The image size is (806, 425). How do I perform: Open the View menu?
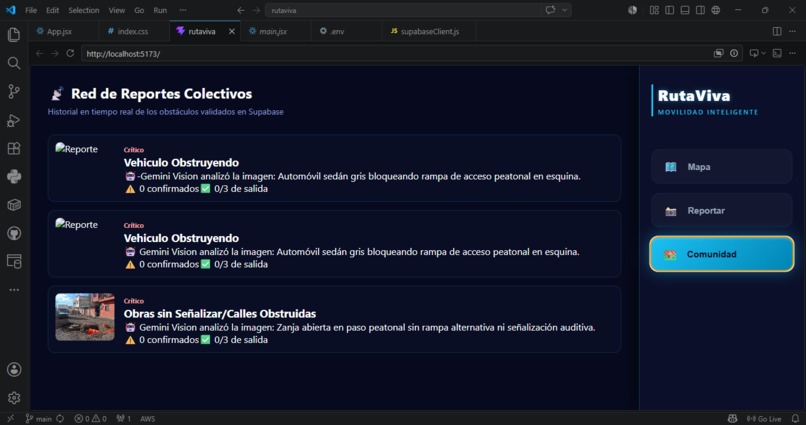coord(117,10)
